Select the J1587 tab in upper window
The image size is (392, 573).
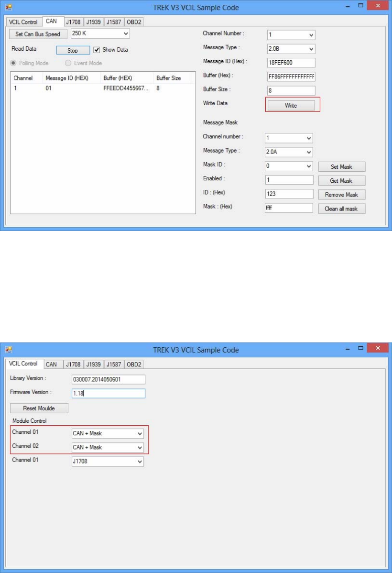114,22
